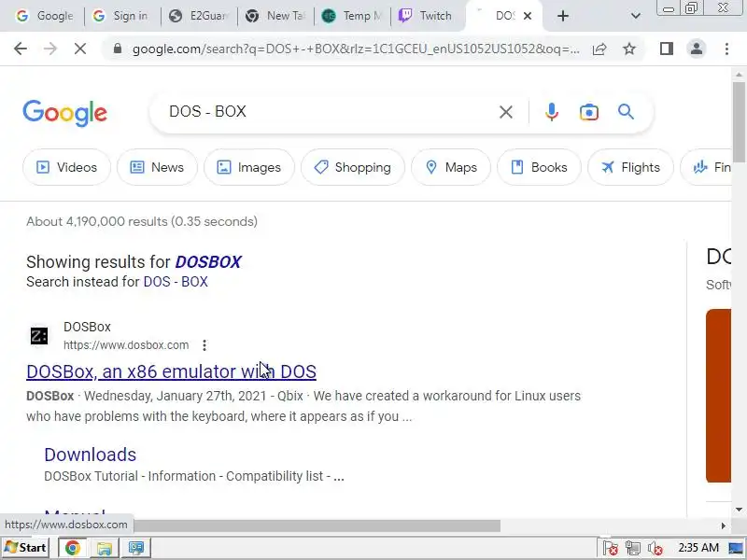The height and width of the screenshot is (560, 747).
Task: Click the muted volume tray icon
Action: [655, 548]
